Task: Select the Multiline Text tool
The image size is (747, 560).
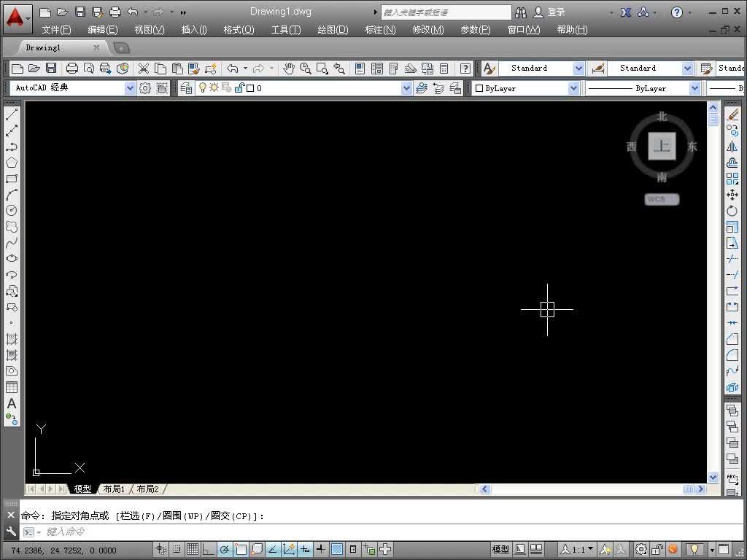Action: 12,403
